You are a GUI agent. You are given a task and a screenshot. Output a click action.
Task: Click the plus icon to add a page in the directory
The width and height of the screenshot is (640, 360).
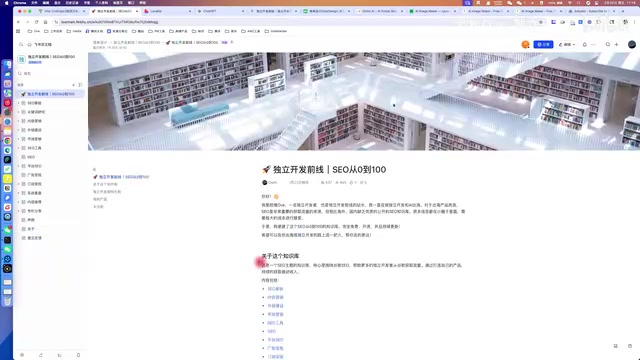click(73, 85)
